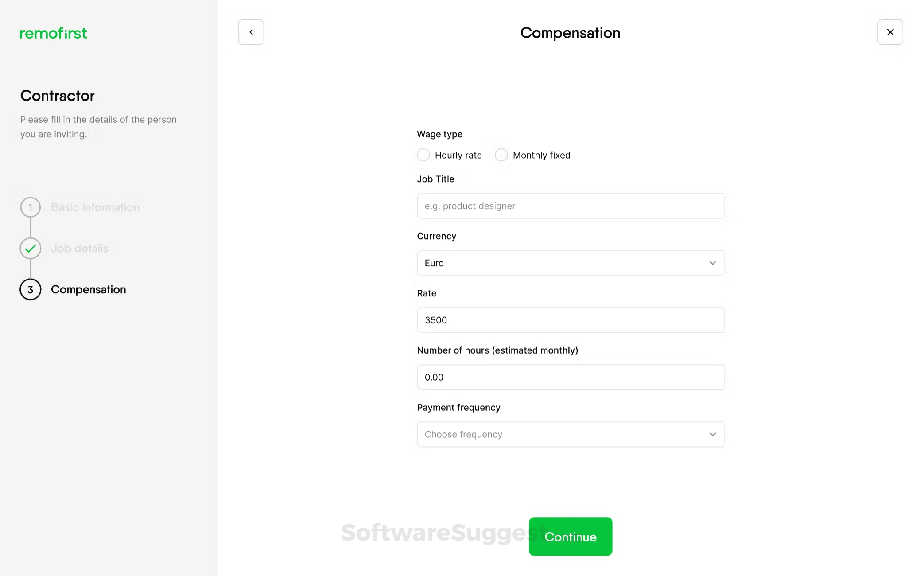Click the Compensation step label

pyautogui.click(x=88, y=289)
